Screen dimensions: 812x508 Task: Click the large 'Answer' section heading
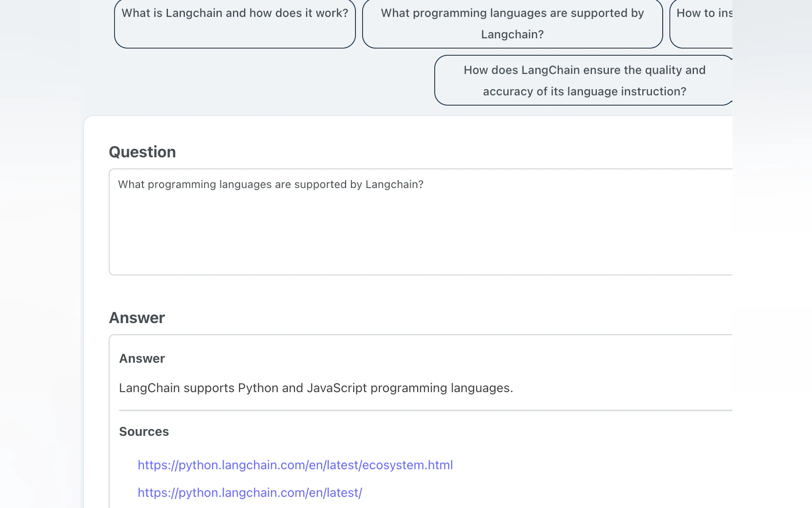(137, 317)
